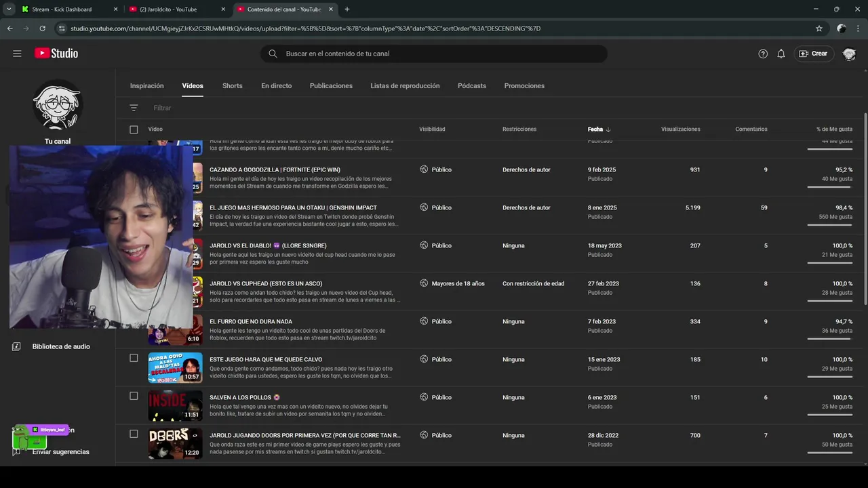
Task: Click 'Con restricción de edad' restriction
Action: tap(533, 283)
